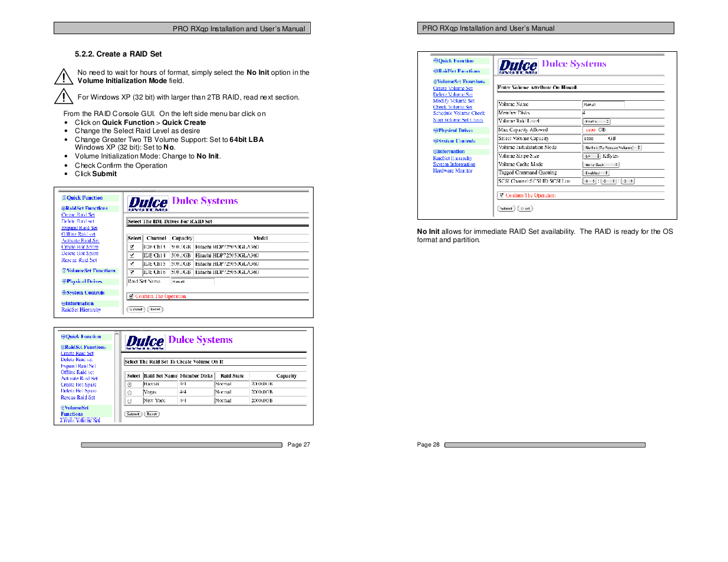
Task: Toggle the IDE Ch14 drive checkbox
Action: (132, 256)
